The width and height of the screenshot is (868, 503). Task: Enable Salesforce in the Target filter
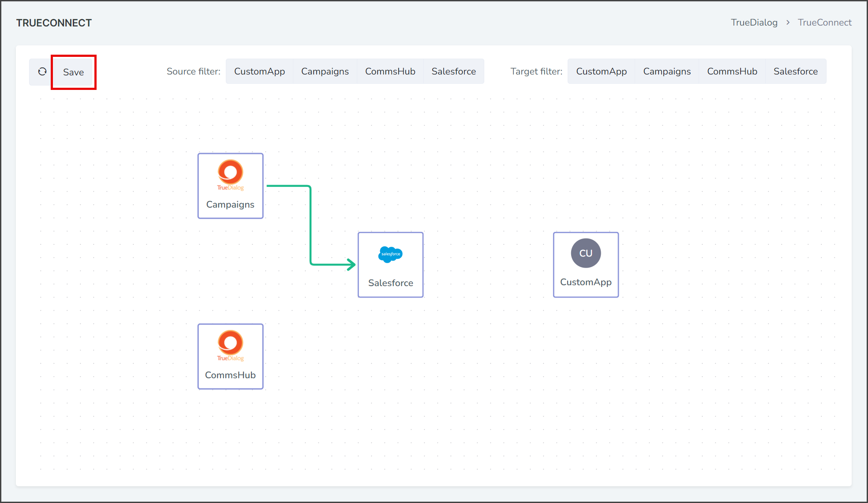[796, 71]
